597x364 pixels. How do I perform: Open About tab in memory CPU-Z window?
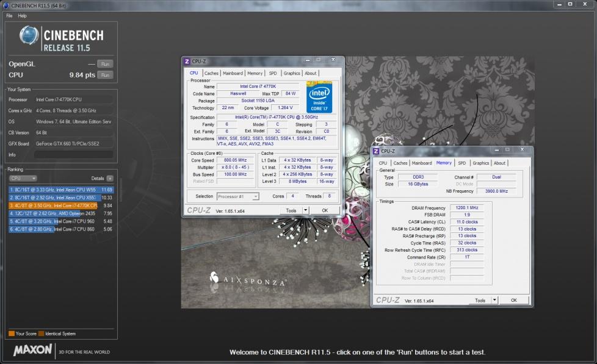tap(499, 163)
